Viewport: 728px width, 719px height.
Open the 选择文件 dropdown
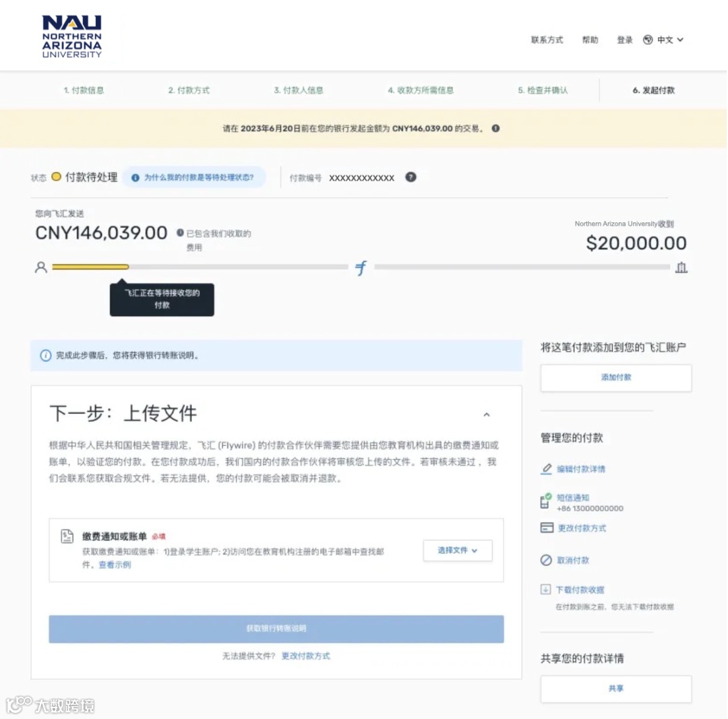457,551
